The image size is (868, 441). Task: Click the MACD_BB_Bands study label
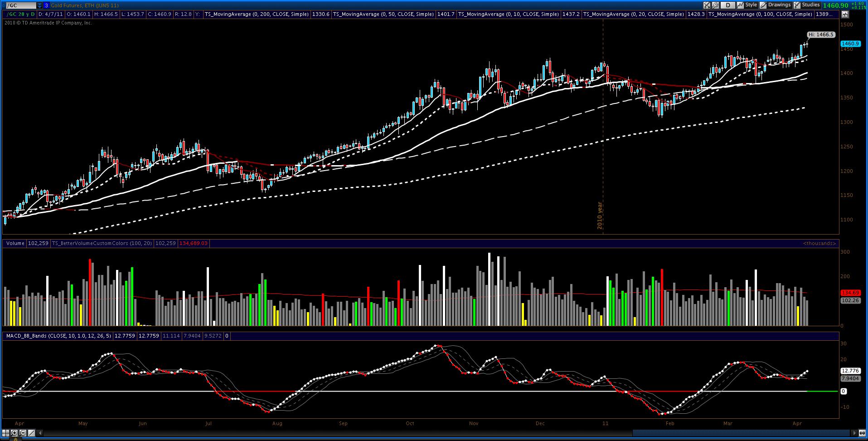(x=59, y=336)
